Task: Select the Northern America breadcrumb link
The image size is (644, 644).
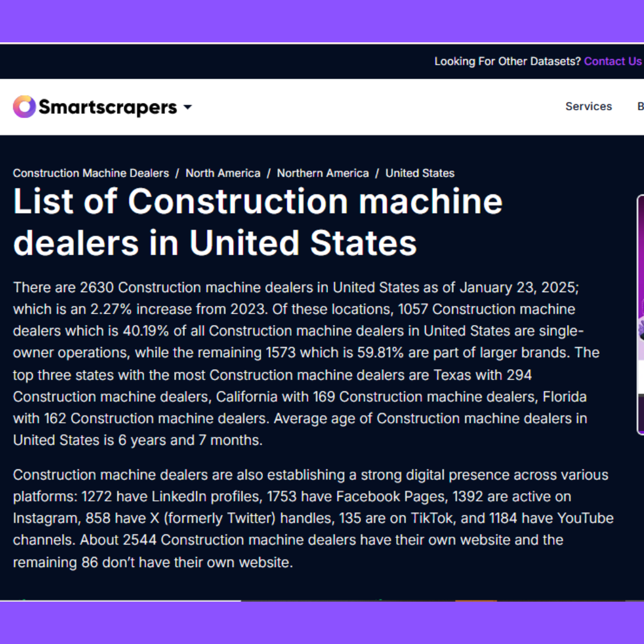Action: (323, 173)
